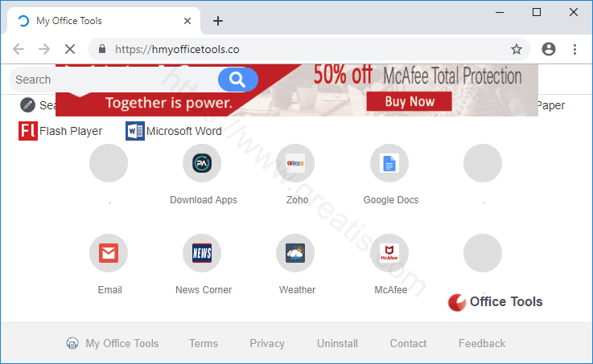Screen dimensions: 593x364
Task: Visit the Privacy footer link
Action: pos(267,343)
